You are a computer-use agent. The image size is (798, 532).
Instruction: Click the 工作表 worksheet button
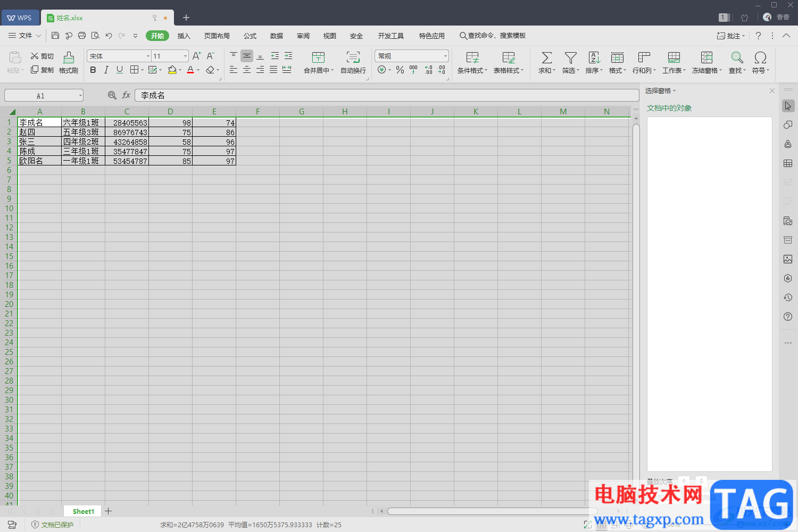coord(674,63)
